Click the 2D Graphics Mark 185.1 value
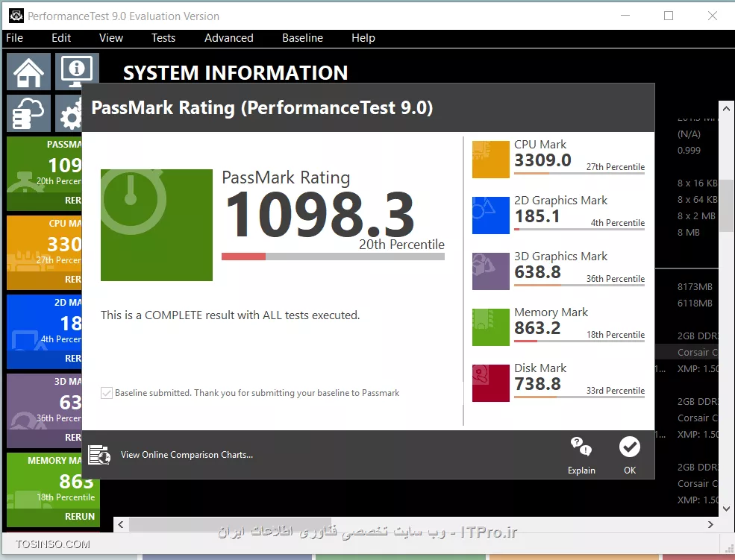The height and width of the screenshot is (560, 735). coord(537,216)
